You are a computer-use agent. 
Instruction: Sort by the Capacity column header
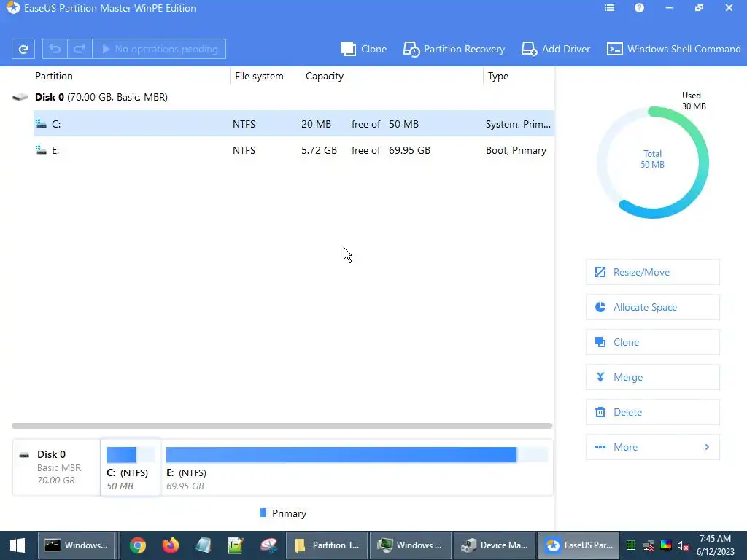325,76
